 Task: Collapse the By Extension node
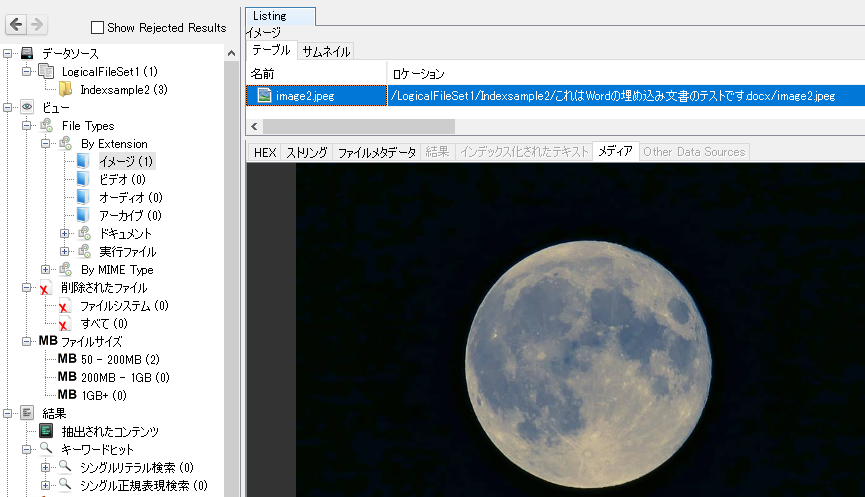(x=45, y=143)
